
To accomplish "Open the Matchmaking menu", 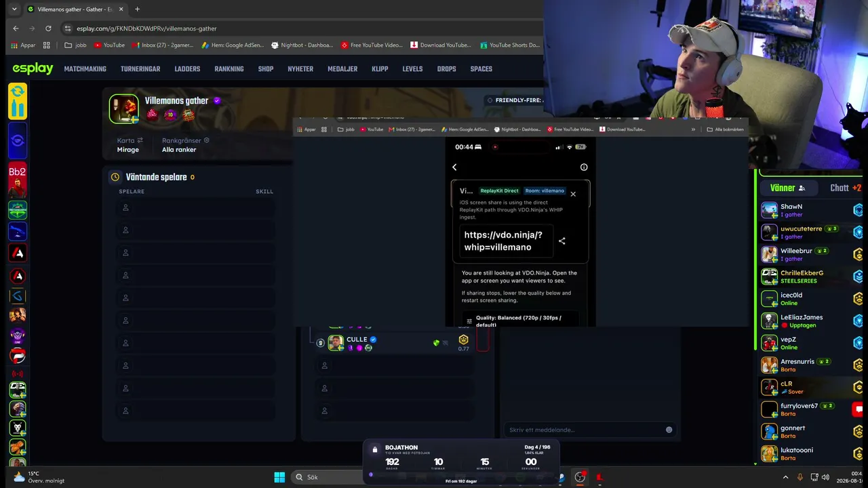I will tap(85, 69).
